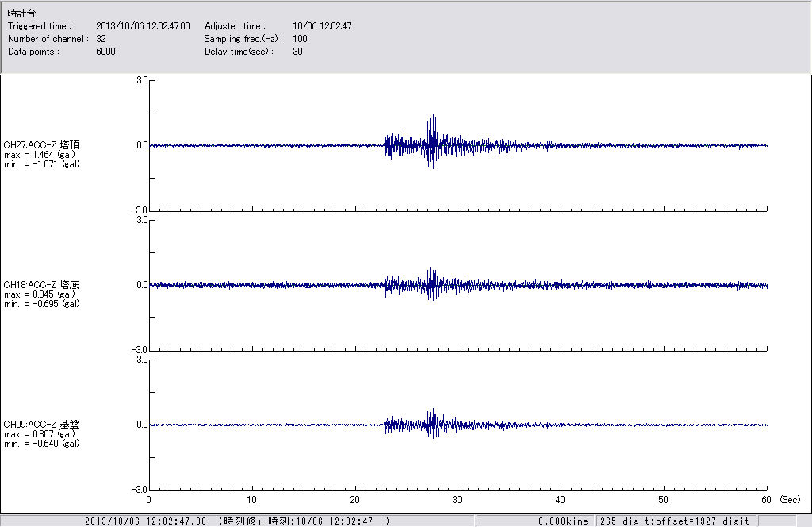Click the Delay time(sec) value 30

click(297, 52)
